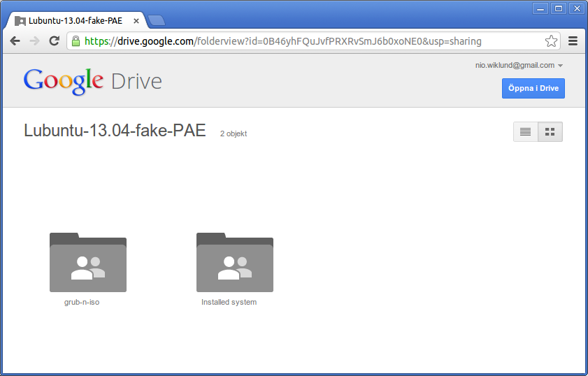Click the Installed system folder label
Viewport: 588px width, 376px height.
coord(229,303)
